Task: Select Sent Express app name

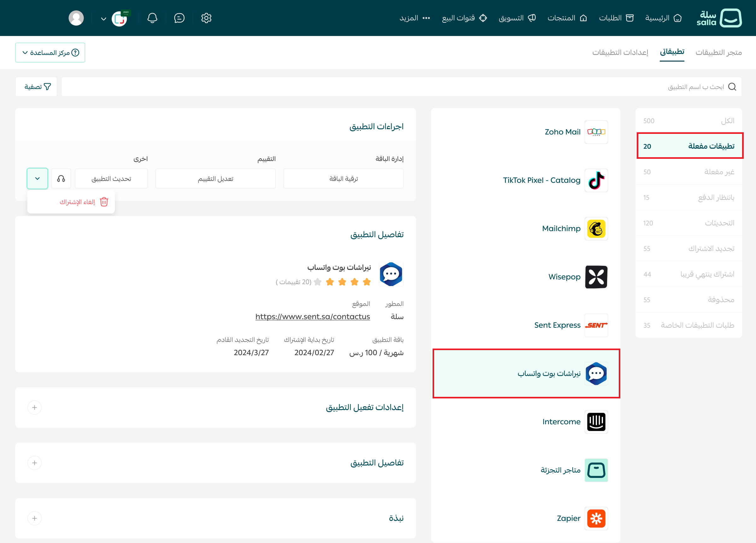Action: tap(557, 325)
